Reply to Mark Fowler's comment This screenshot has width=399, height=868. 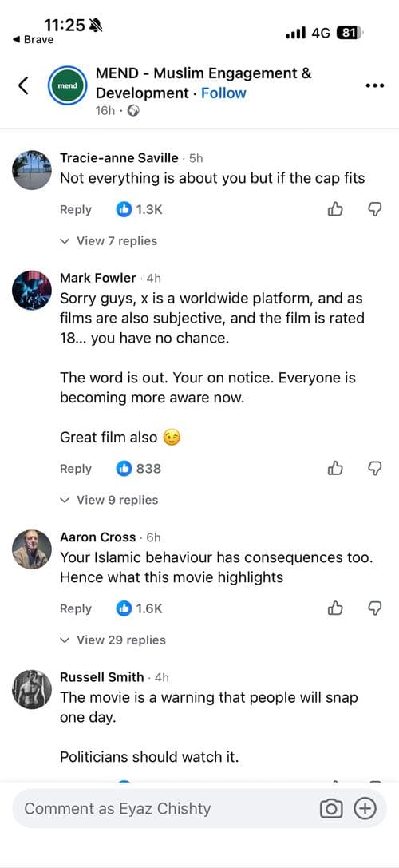76,468
